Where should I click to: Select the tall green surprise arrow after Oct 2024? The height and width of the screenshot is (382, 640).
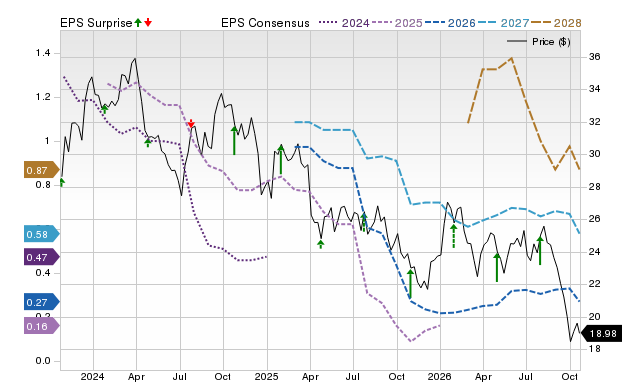[234, 140]
